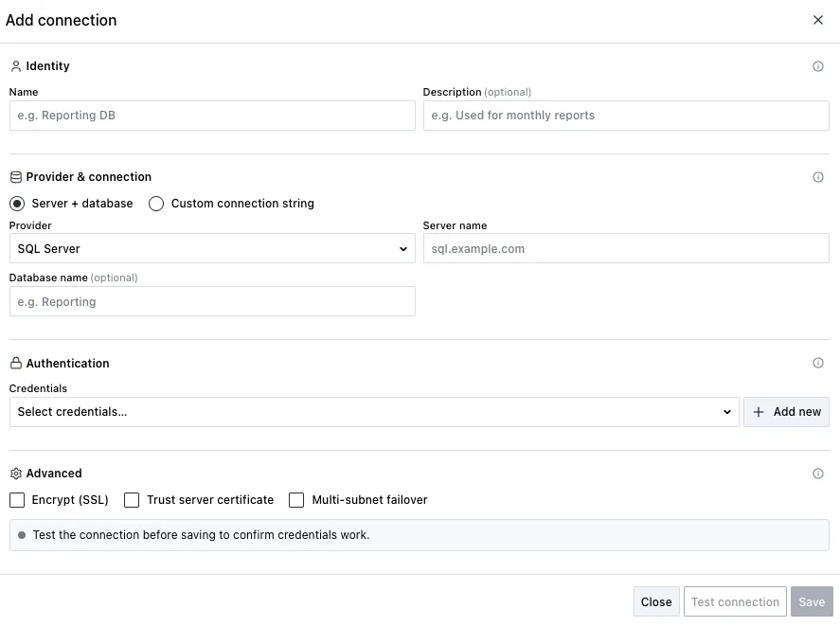The height and width of the screenshot is (627, 840).
Task: Click the 'Credentials' field label
Action: (x=38, y=388)
